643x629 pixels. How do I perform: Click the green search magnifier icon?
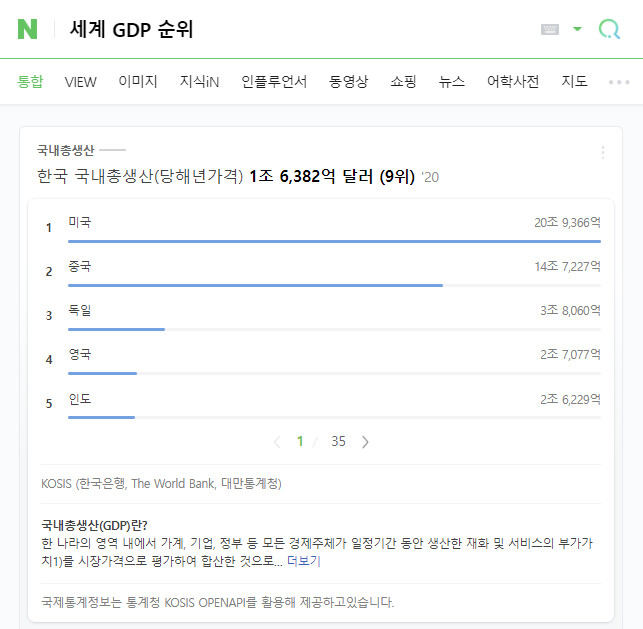[609, 29]
